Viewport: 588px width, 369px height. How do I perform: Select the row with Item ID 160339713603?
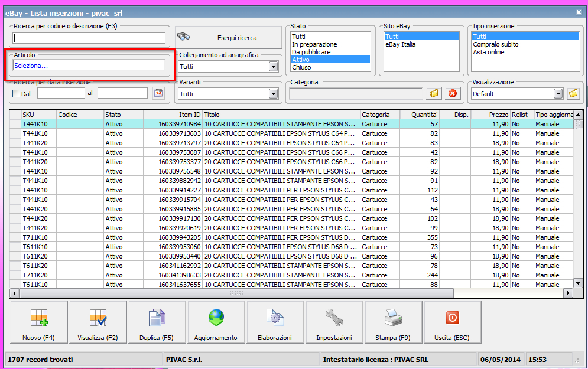pyautogui.click(x=292, y=133)
